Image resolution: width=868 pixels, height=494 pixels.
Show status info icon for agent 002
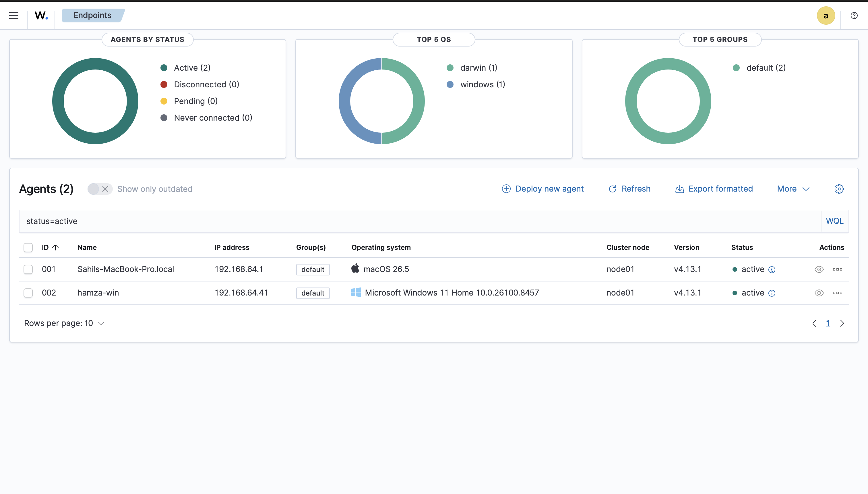(772, 293)
